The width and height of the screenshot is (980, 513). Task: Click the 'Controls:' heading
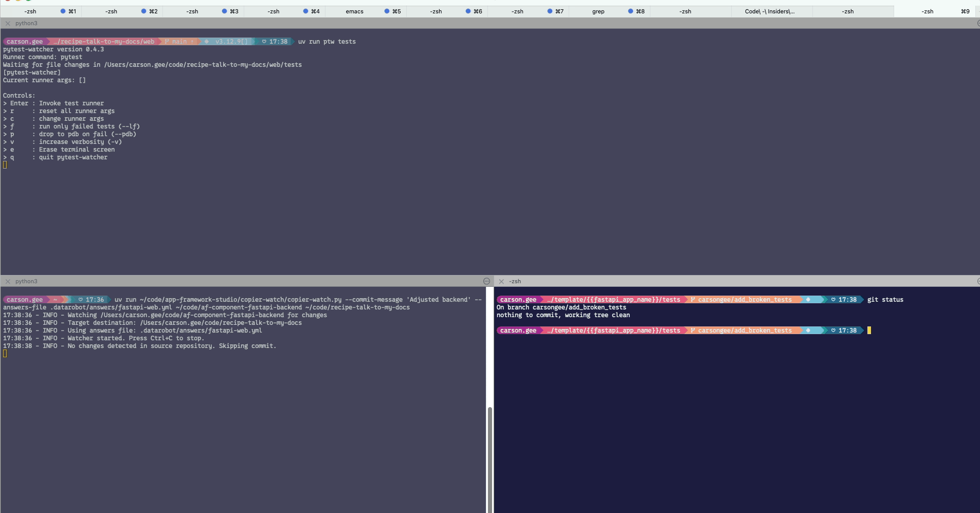click(19, 96)
